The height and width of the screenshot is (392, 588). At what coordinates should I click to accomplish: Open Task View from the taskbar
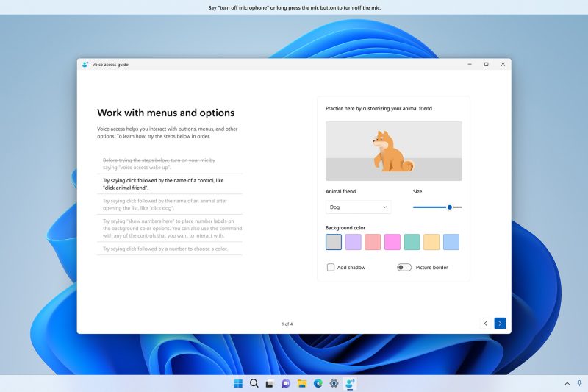pyautogui.click(x=270, y=383)
